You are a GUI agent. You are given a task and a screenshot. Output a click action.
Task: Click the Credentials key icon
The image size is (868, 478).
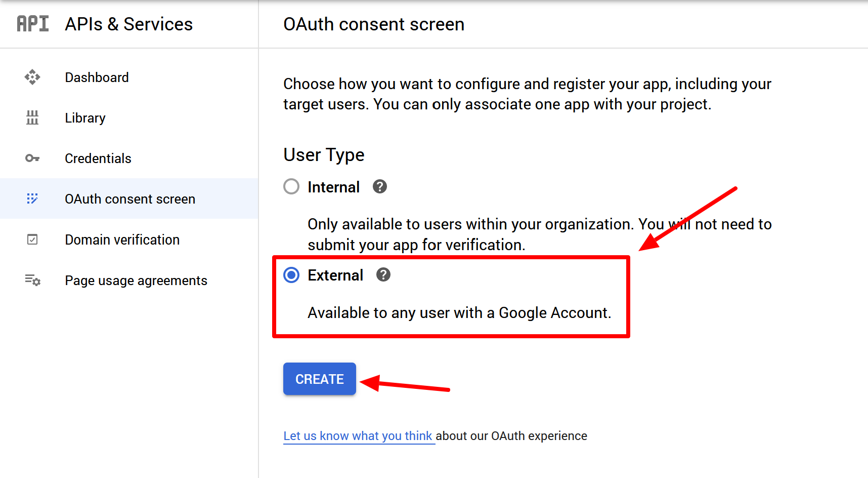(32, 158)
